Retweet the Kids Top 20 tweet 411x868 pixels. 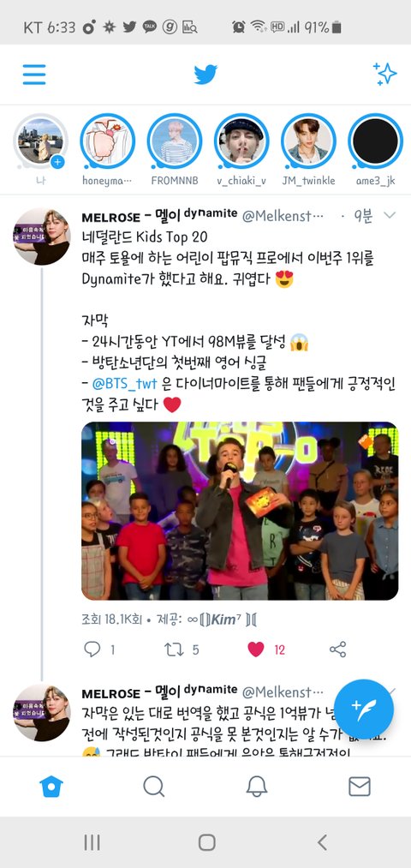click(x=174, y=649)
